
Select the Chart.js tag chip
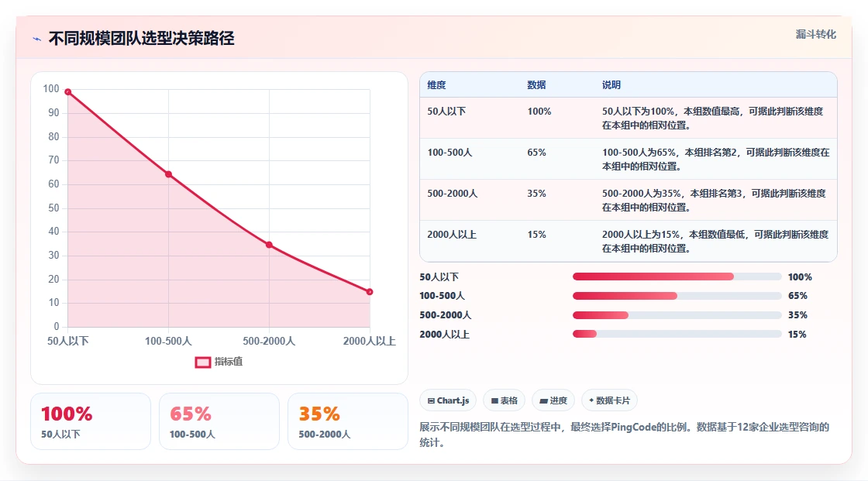coord(449,400)
